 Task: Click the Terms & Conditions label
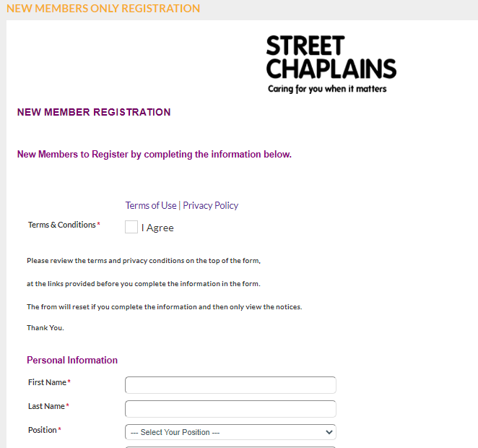click(64, 225)
